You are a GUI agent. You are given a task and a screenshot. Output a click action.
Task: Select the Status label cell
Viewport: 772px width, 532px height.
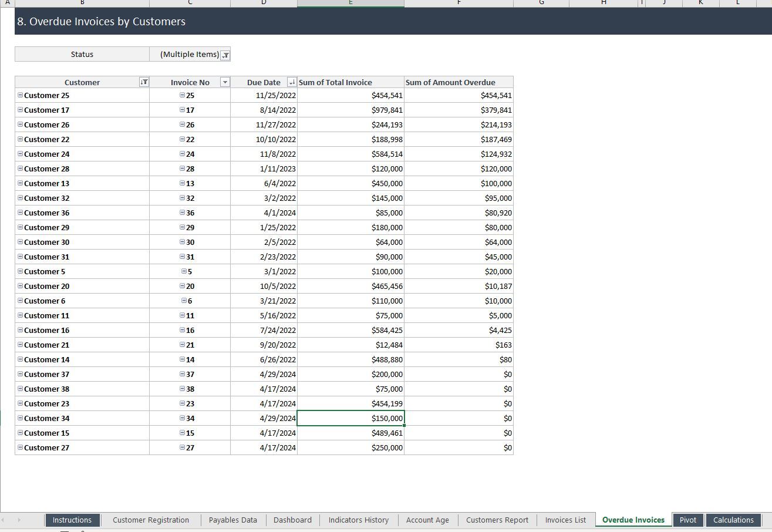(x=82, y=54)
